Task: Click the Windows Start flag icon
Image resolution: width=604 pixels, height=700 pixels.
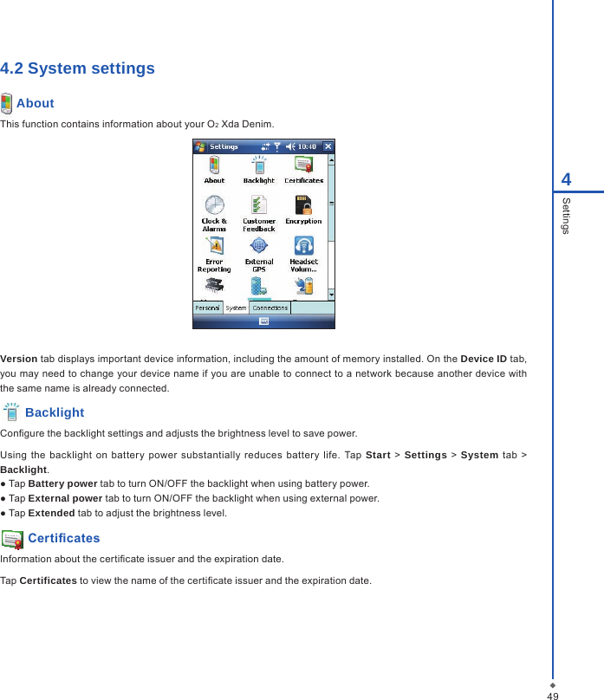Action: click(200, 146)
